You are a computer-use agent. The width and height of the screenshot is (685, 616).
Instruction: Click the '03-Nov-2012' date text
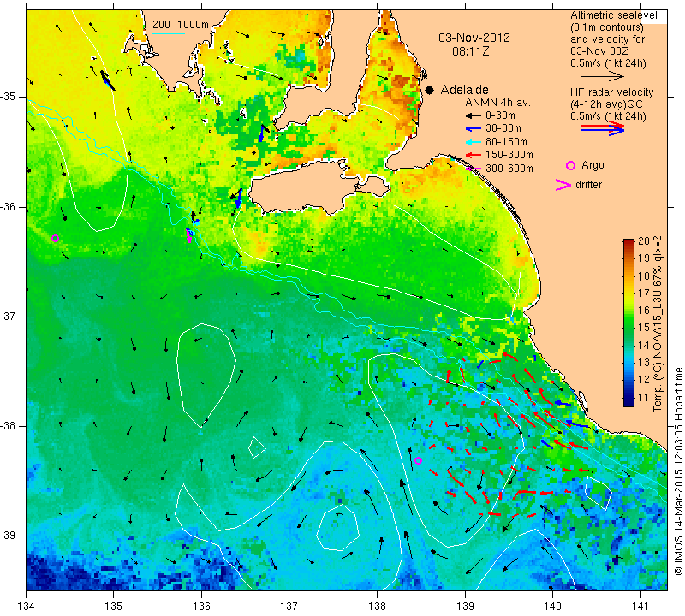pyautogui.click(x=474, y=38)
